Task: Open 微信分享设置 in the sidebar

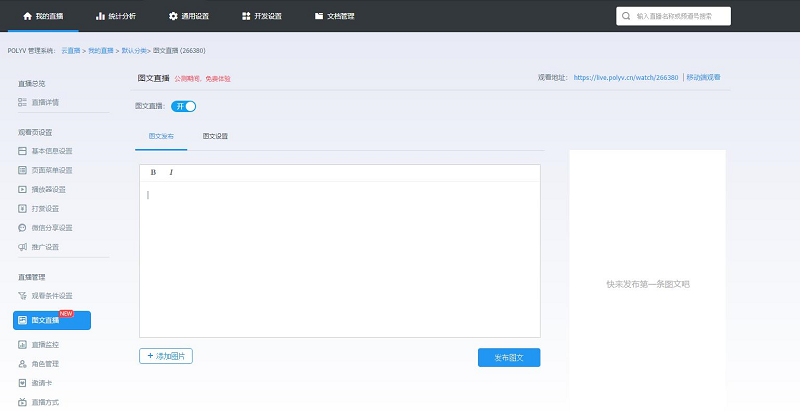Action: [x=51, y=227]
